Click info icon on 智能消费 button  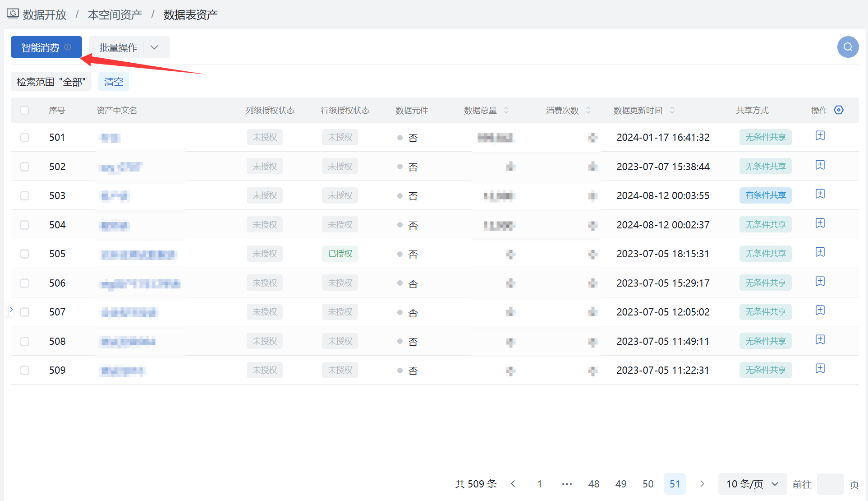coord(68,47)
